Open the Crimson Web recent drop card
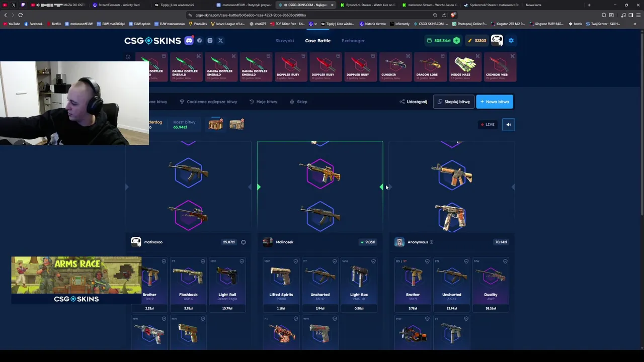644x362 pixels. (x=500, y=67)
